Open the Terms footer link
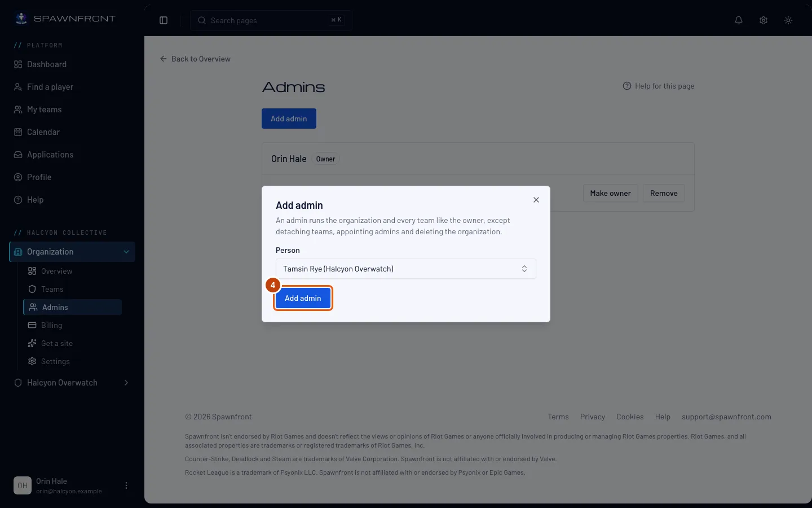This screenshot has width=812, height=508. (x=558, y=417)
